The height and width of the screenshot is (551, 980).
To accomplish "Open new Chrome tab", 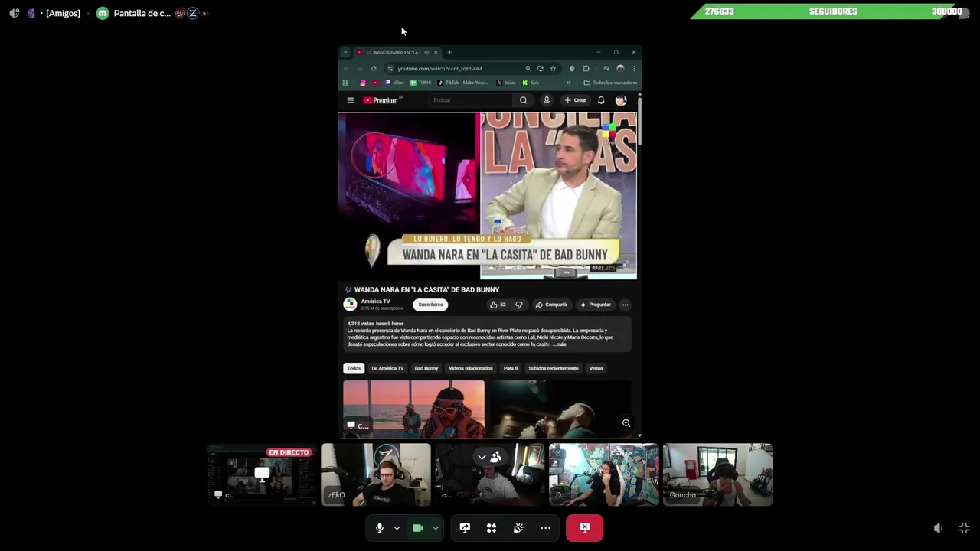I will click(x=449, y=52).
